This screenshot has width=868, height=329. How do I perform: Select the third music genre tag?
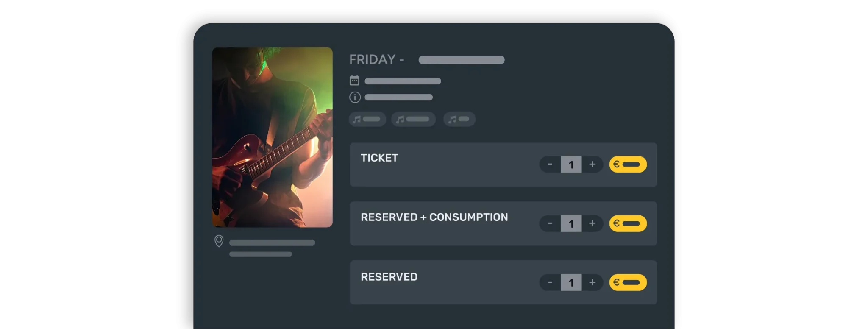(x=459, y=119)
